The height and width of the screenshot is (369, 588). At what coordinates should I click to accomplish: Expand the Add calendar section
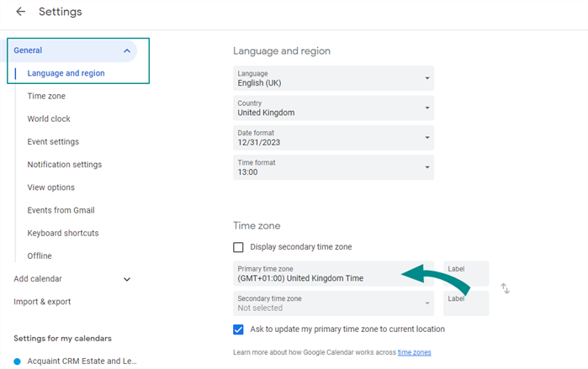pyautogui.click(x=127, y=279)
